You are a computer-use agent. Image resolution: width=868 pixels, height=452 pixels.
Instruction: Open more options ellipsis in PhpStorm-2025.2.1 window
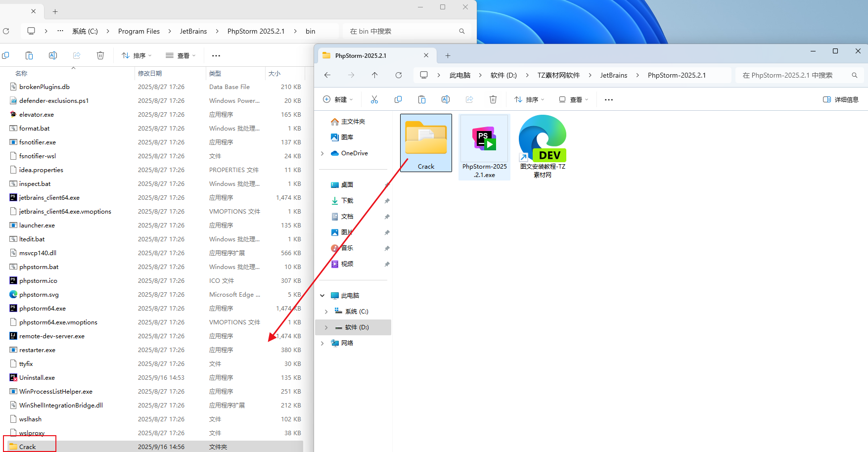point(609,99)
